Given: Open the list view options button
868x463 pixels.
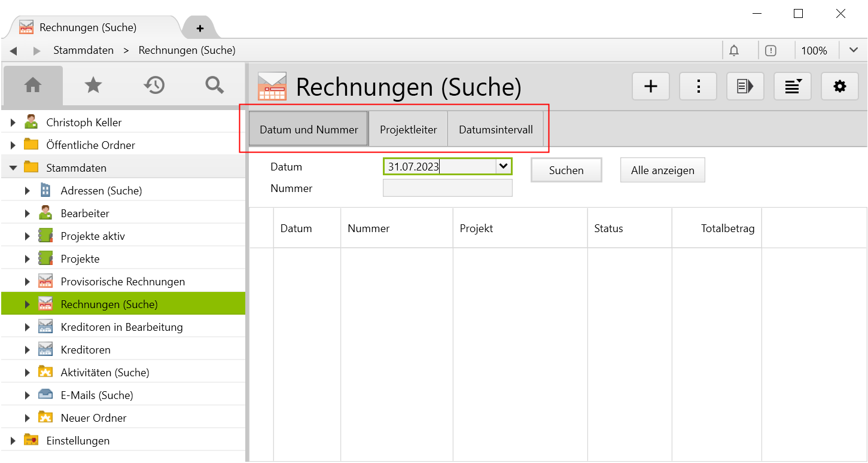Looking at the screenshot, I should pyautogui.click(x=792, y=87).
